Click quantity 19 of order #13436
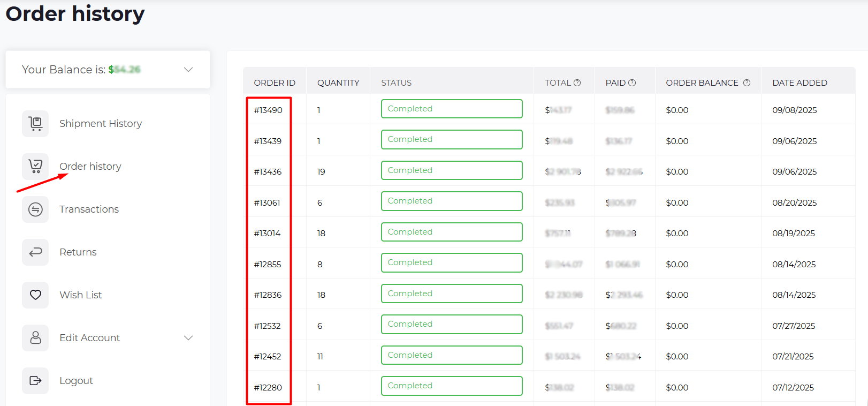The image size is (868, 406). pyautogui.click(x=321, y=172)
